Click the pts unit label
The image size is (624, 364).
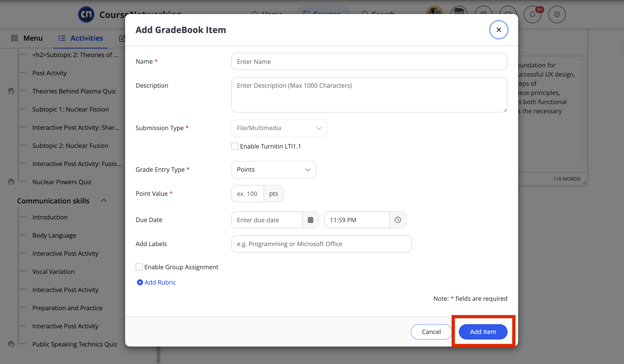[x=274, y=194]
